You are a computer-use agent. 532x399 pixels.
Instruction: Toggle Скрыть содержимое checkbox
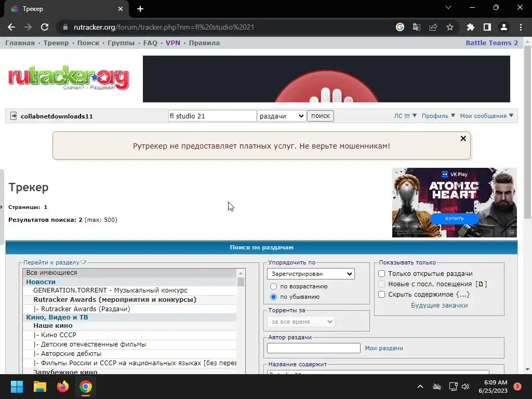[382, 294]
